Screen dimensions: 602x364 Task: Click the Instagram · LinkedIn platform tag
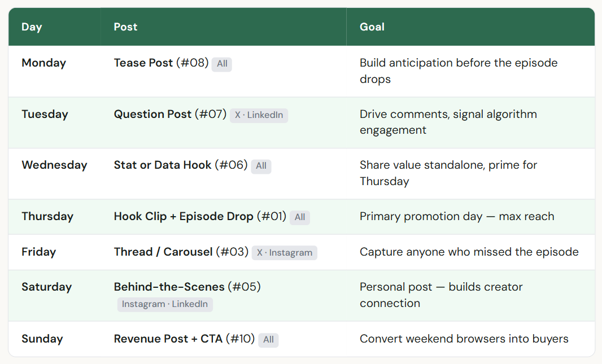(165, 304)
